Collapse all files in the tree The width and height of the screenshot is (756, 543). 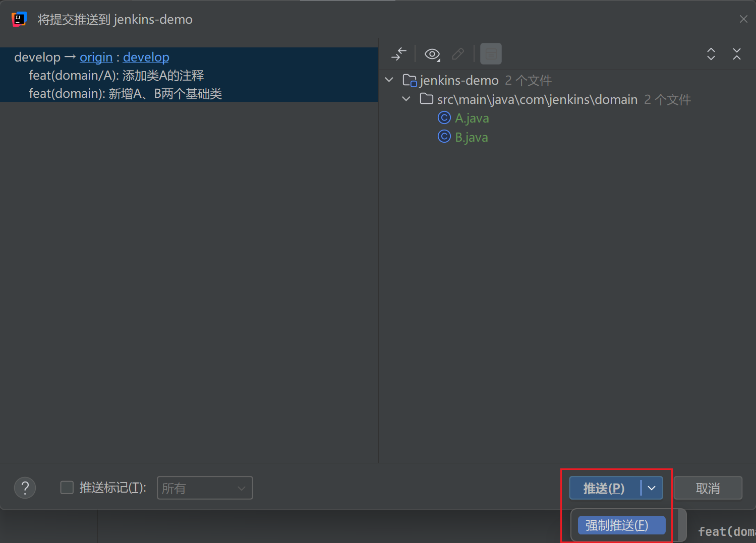[x=736, y=54]
